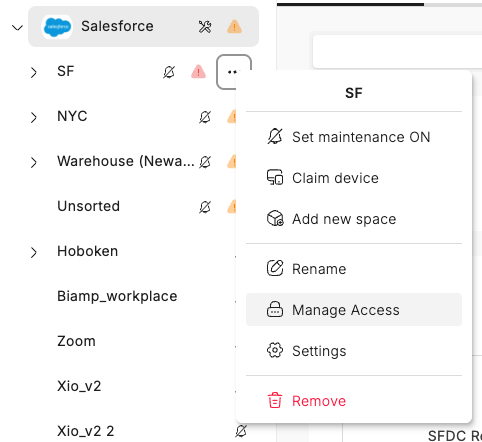This screenshot has width=482, height=442.
Task: Choose Rename from the SF menu
Action: 354,269
